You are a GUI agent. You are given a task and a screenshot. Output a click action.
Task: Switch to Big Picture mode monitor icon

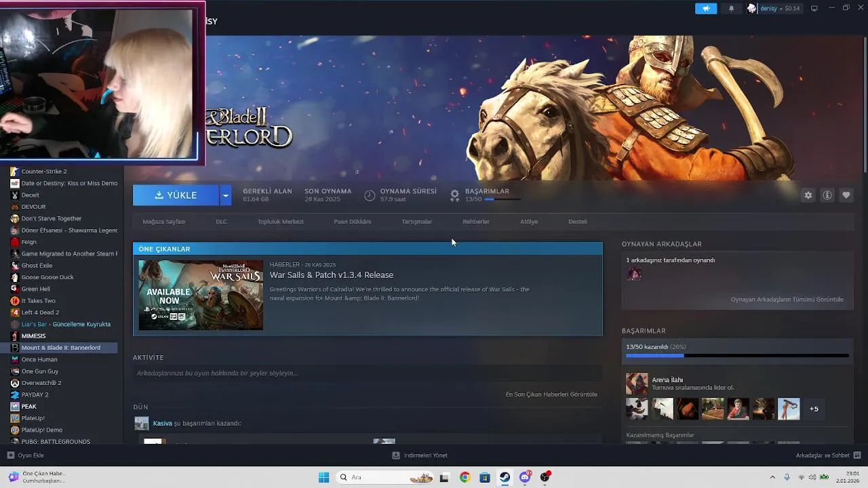click(x=814, y=8)
